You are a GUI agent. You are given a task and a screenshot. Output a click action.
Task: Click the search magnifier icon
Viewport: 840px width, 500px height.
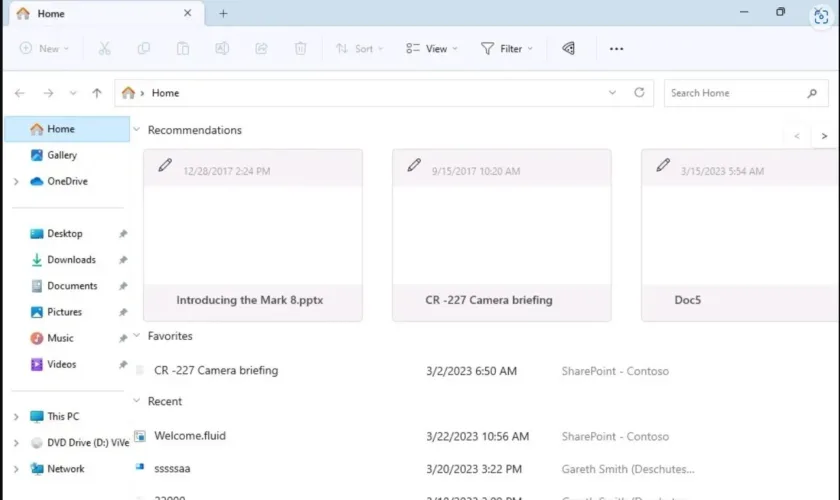tap(812, 93)
